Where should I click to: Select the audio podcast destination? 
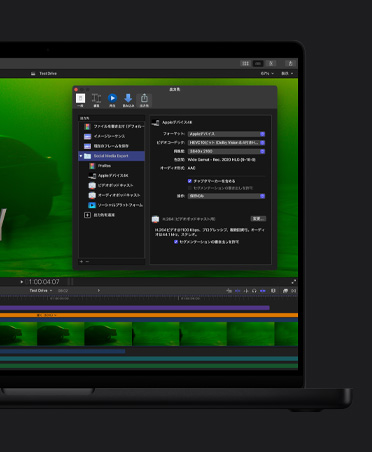[112, 195]
